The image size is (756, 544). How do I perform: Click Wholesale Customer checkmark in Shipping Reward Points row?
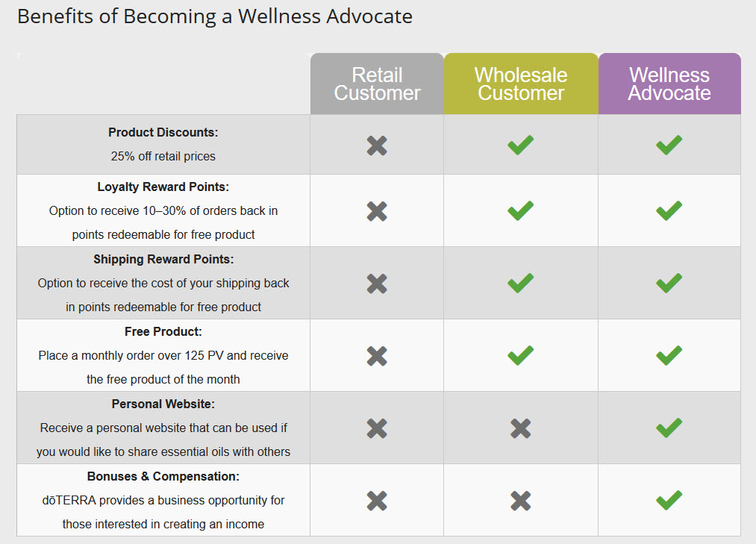(x=521, y=283)
